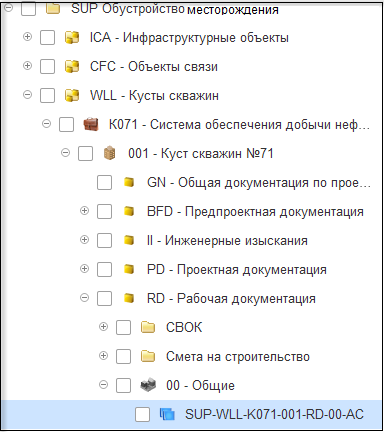The height and width of the screenshot is (432, 384).
Task: Check the box for WLL - Кусты скважин
Action: 47,95
